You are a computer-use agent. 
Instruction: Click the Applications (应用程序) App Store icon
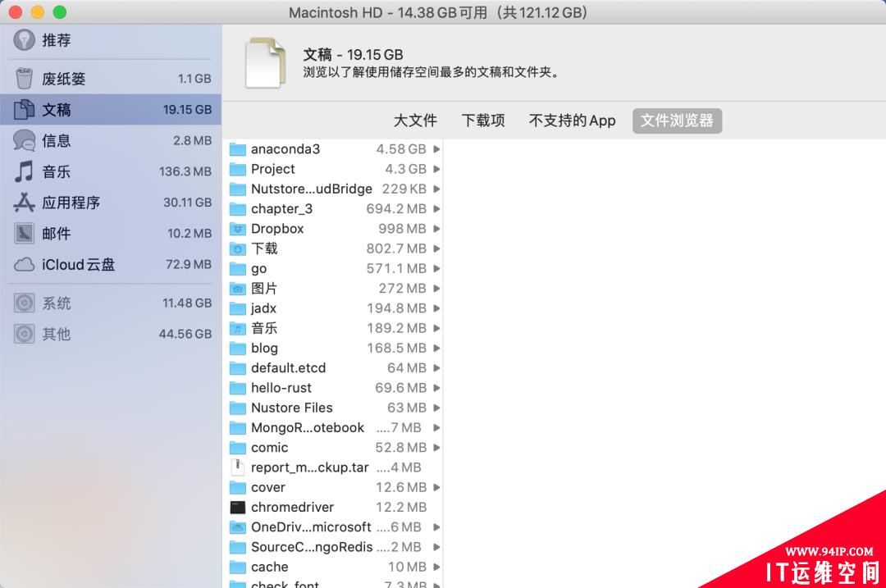coord(24,203)
